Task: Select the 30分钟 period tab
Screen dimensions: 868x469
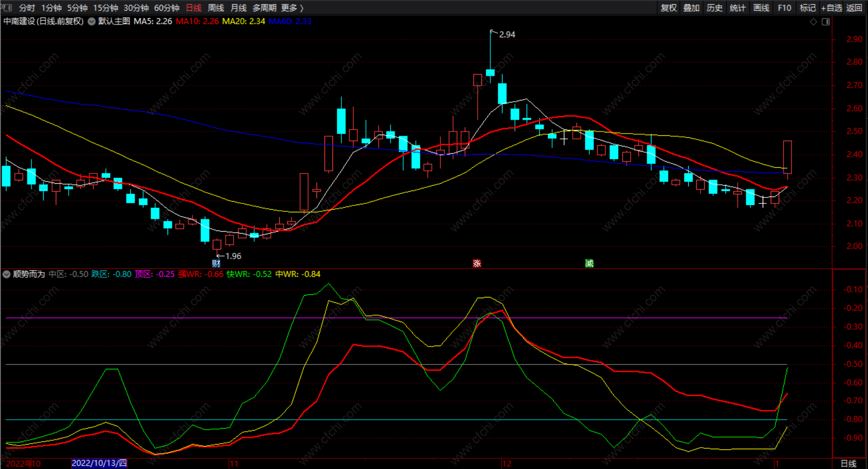Action: [136, 8]
